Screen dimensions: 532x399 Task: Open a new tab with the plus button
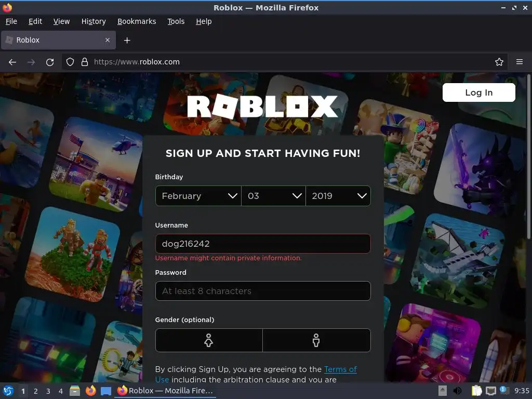click(x=127, y=41)
